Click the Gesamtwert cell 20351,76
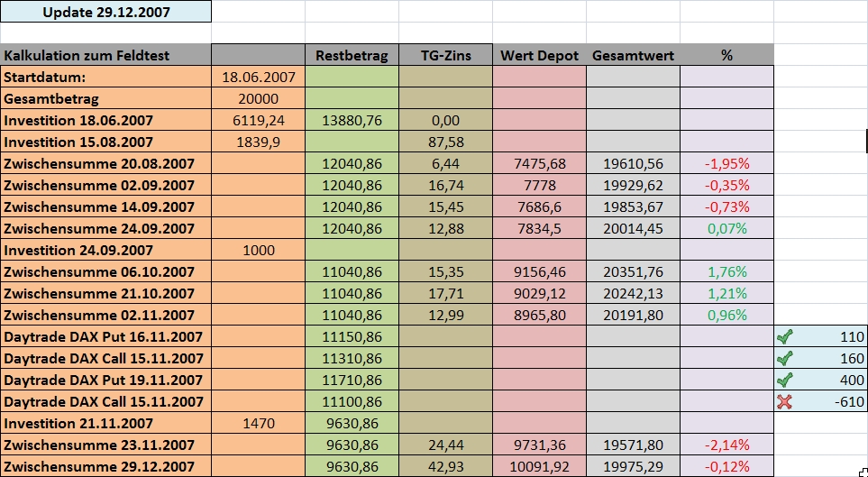 pyautogui.click(x=634, y=271)
